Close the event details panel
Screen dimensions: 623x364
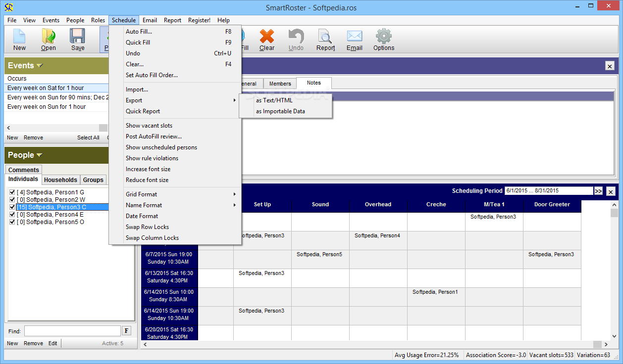(610, 66)
